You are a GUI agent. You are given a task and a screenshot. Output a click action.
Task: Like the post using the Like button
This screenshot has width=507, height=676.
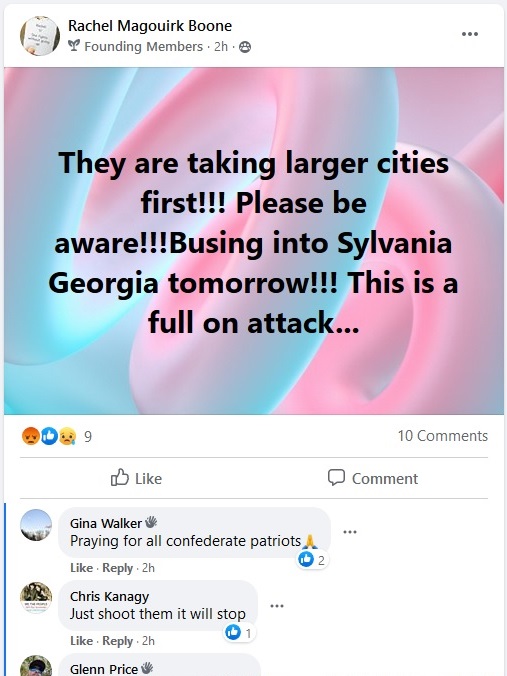(x=136, y=478)
